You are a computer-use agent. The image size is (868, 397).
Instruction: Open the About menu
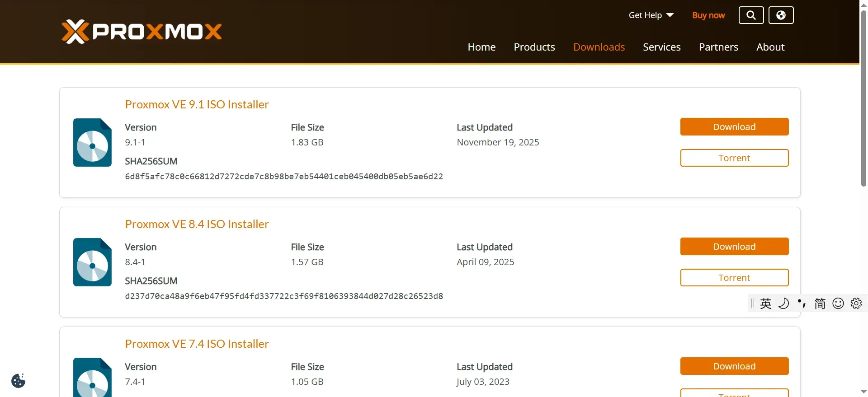tap(770, 47)
